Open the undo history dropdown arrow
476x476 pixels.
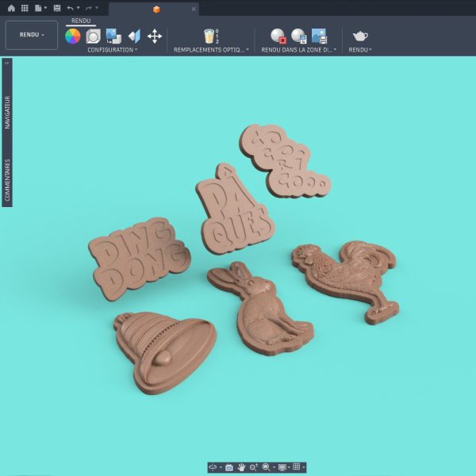(x=78, y=8)
